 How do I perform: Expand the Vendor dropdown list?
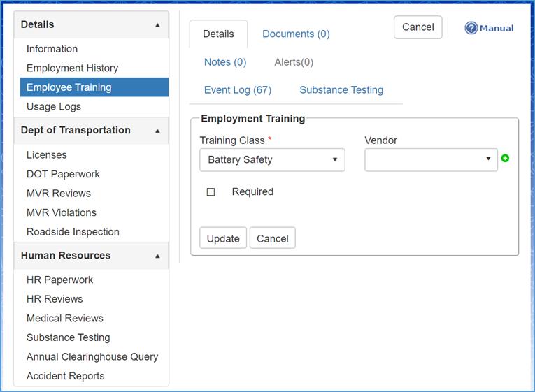tap(430, 159)
